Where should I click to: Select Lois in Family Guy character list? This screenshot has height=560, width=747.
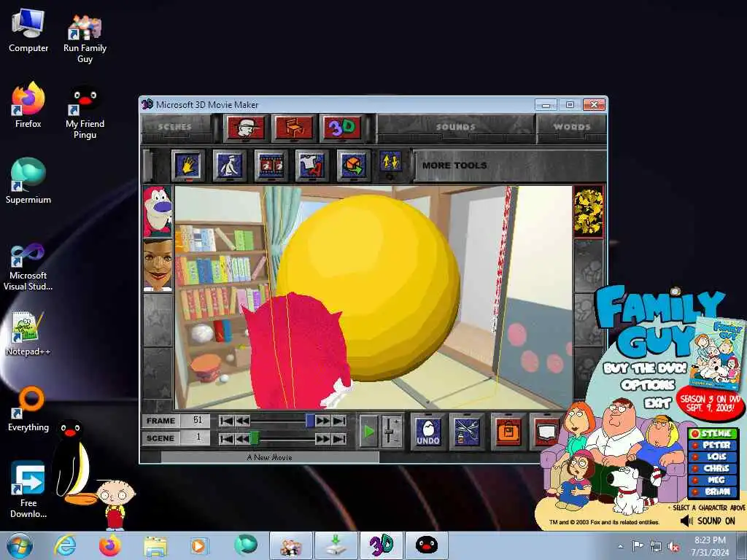tap(713, 456)
